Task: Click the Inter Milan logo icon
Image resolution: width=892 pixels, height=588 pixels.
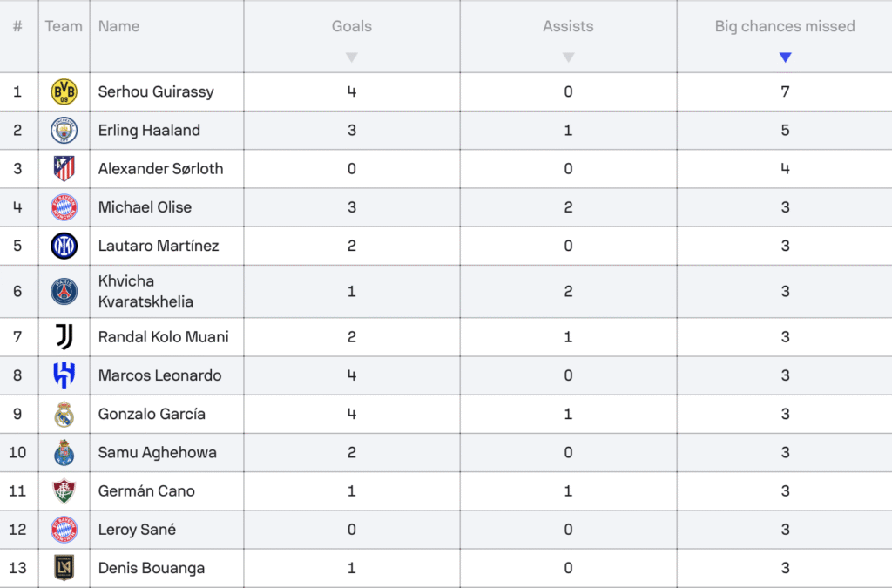Action: [64, 246]
